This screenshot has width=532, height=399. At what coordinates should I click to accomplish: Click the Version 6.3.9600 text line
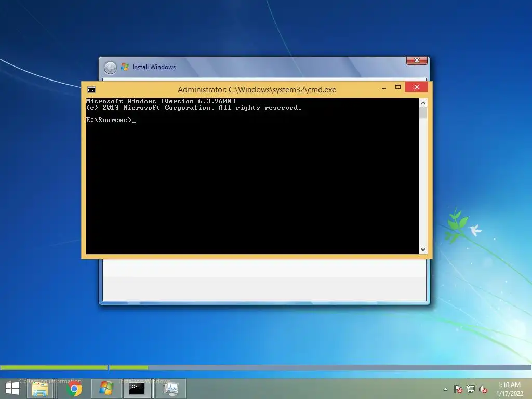(x=161, y=101)
